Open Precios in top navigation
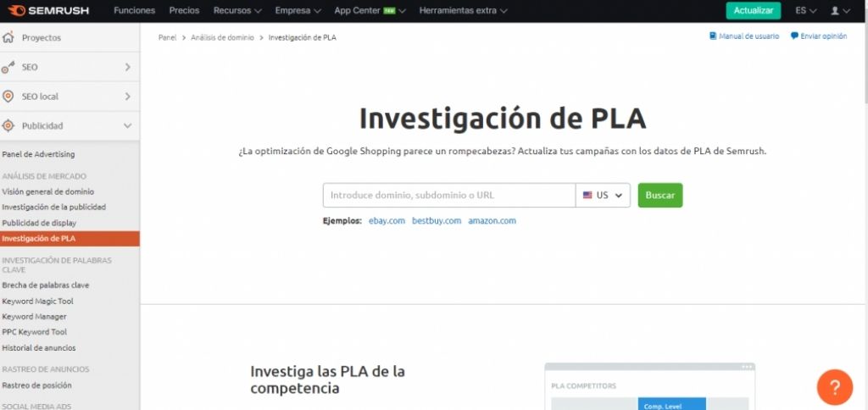Screen dimensions: 868x410 tap(184, 10)
